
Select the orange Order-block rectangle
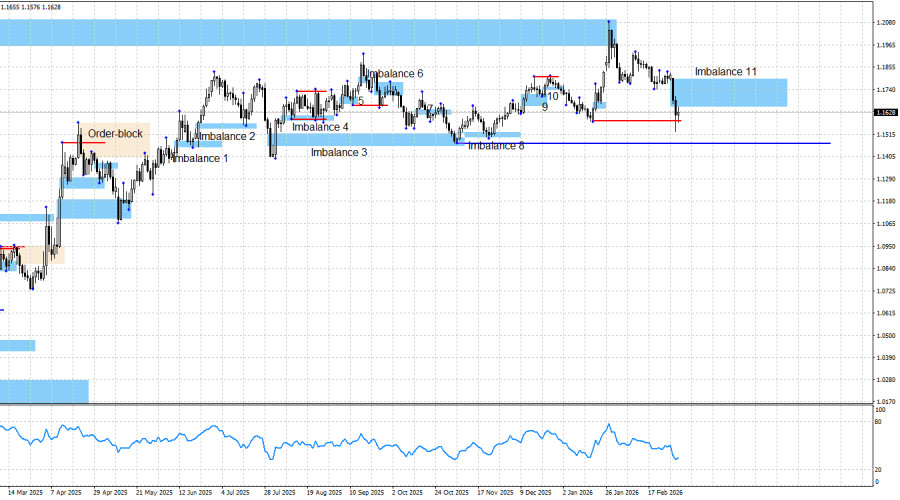coord(115,139)
